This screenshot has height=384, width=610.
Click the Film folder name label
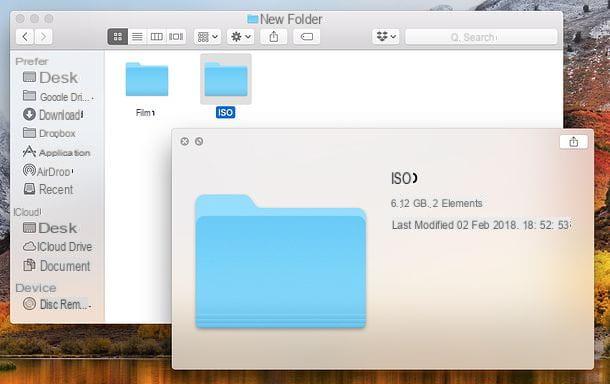(x=145, y=112)
